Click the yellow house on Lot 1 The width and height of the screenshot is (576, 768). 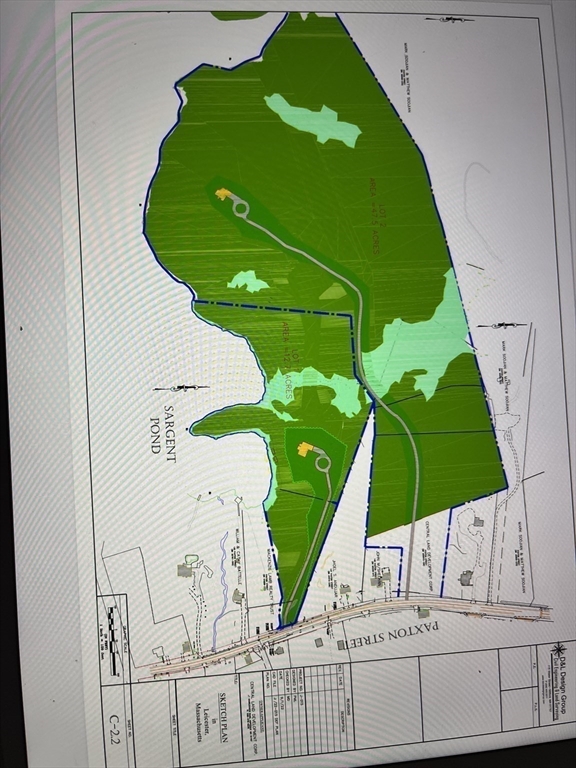coord(306,448)
